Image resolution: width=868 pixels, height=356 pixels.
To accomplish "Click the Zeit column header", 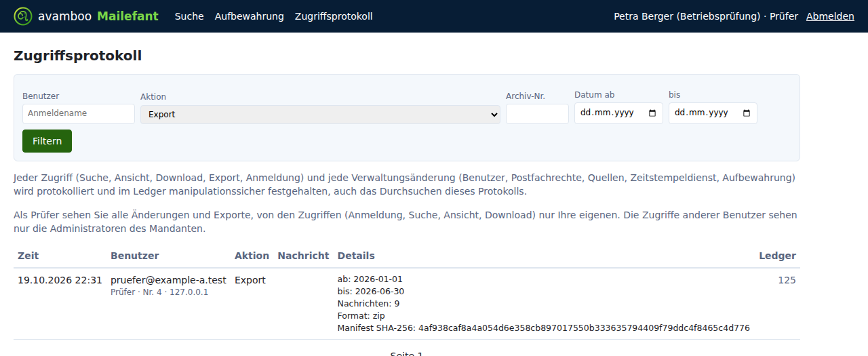I will [x=28, y=256].
